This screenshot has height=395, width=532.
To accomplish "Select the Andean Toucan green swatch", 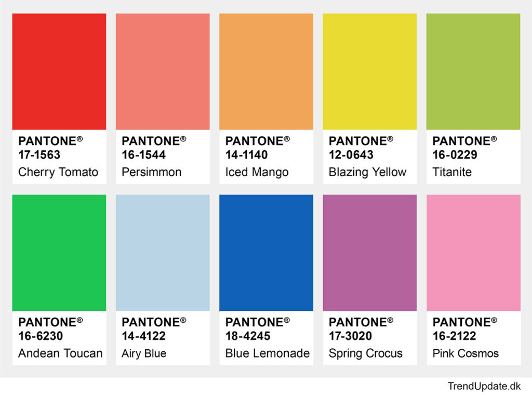I will tap(59, 253).
